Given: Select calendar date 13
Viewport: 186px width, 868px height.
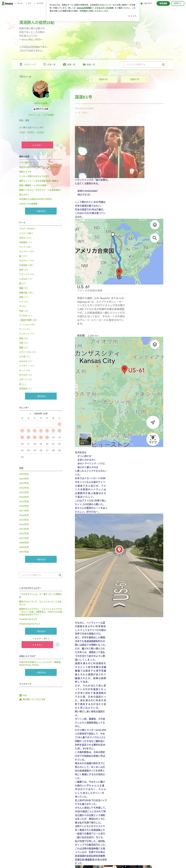Looking at the screenshot, I should pyautogui.click(x=47, y=437).
